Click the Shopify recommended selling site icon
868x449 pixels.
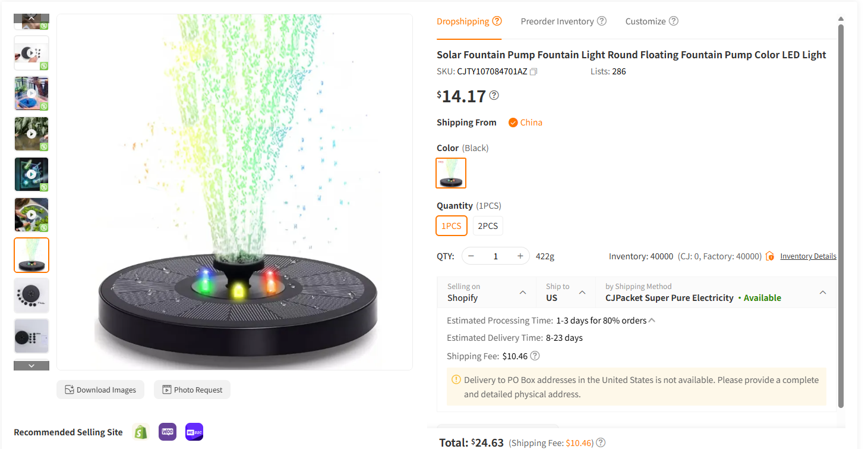[x=141, y=432]
